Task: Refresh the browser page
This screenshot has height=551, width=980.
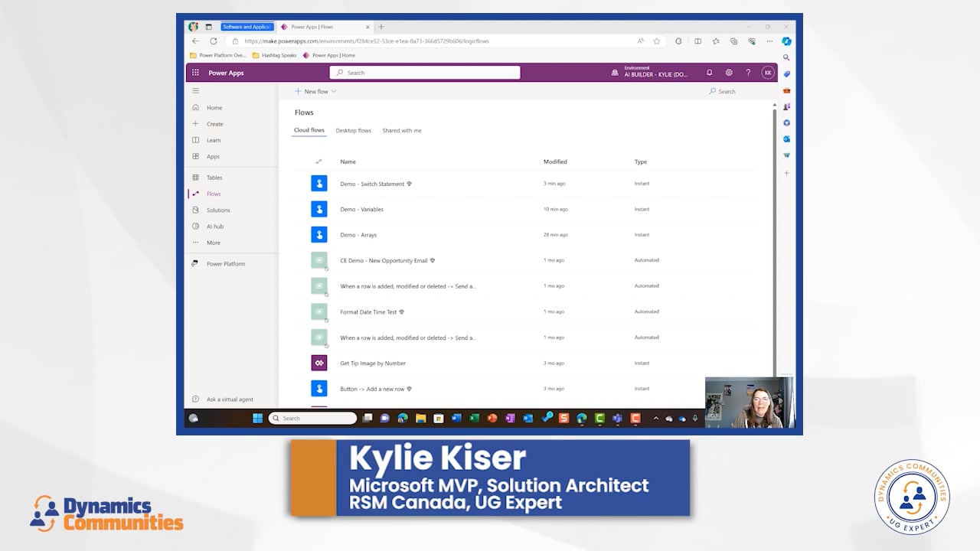Action: click(214, 41)
